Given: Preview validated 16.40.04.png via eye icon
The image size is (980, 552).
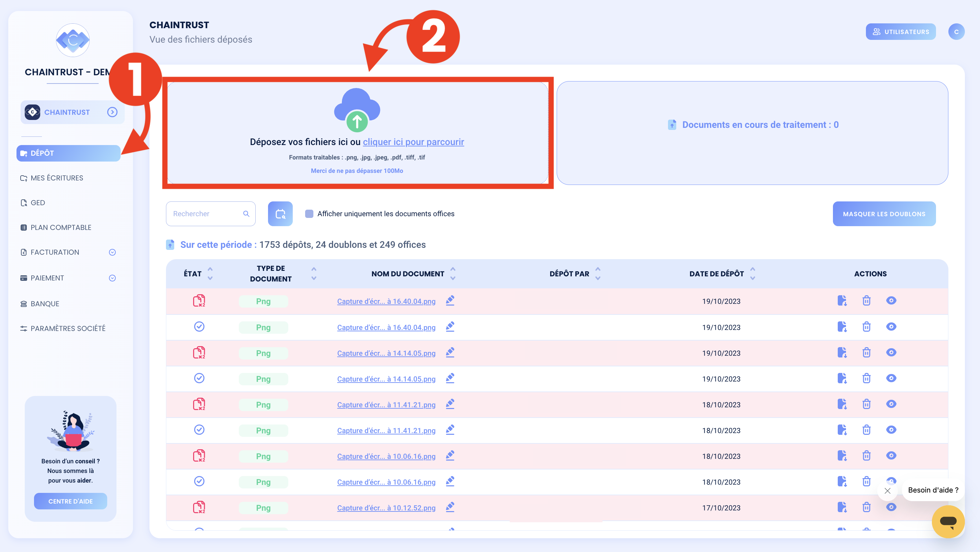Looking at the screenshot, I should pyautogui.click(x=891, y=327).
